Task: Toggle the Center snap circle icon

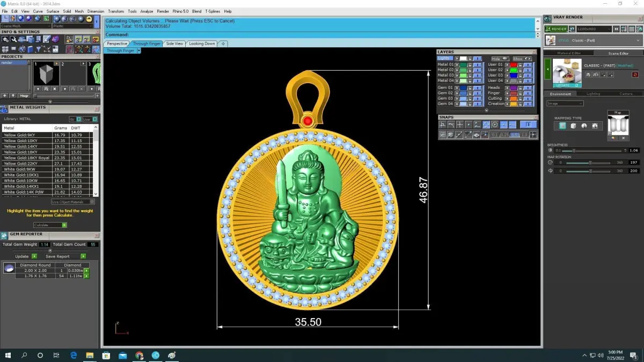Action: 495,124
